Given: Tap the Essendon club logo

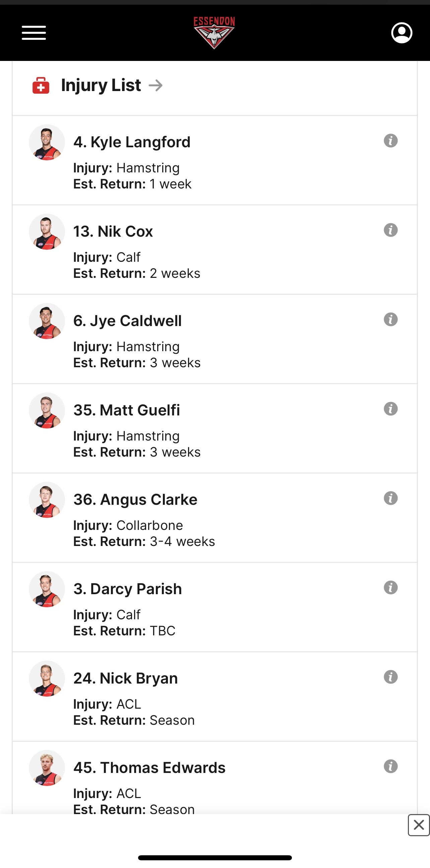Looking at the screenshot, I should click(x=214, y=32).
